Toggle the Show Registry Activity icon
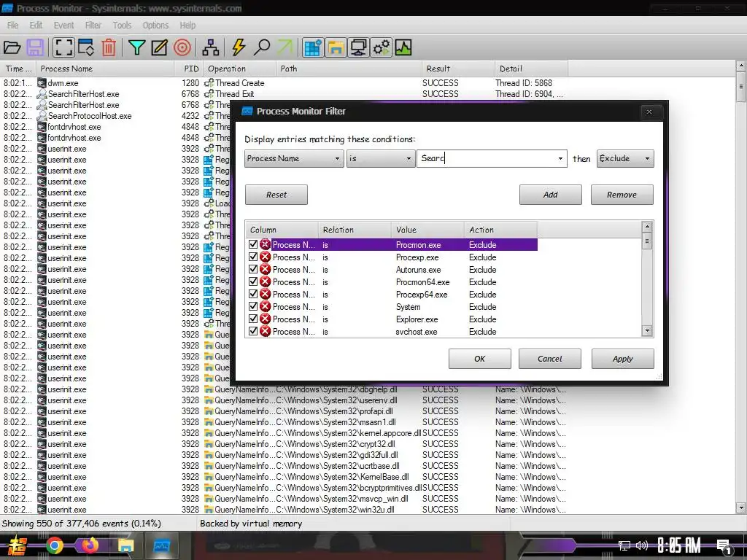Image resolution: width=747 pixels, height=560 pixels. coord(312,47)
